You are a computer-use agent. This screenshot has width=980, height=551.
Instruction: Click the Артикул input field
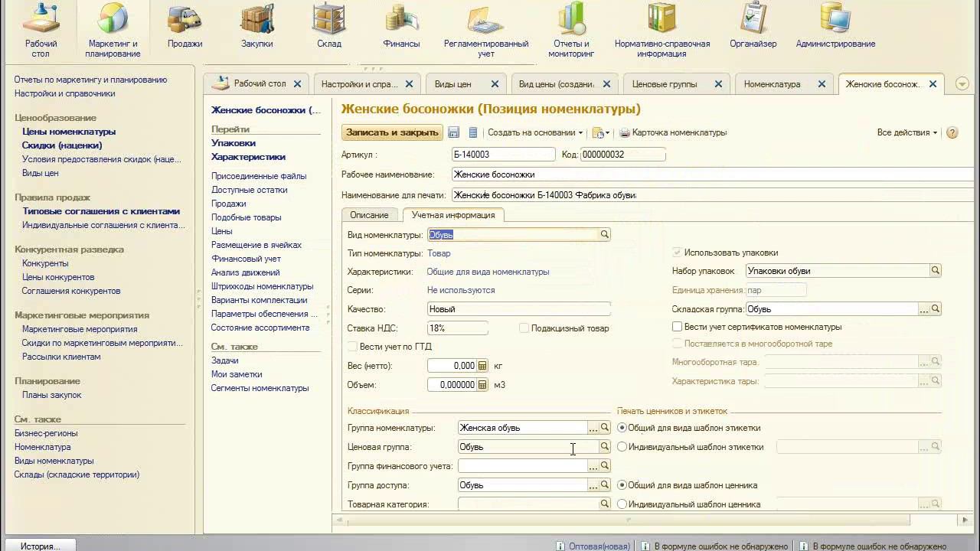(x=503, y=155)
